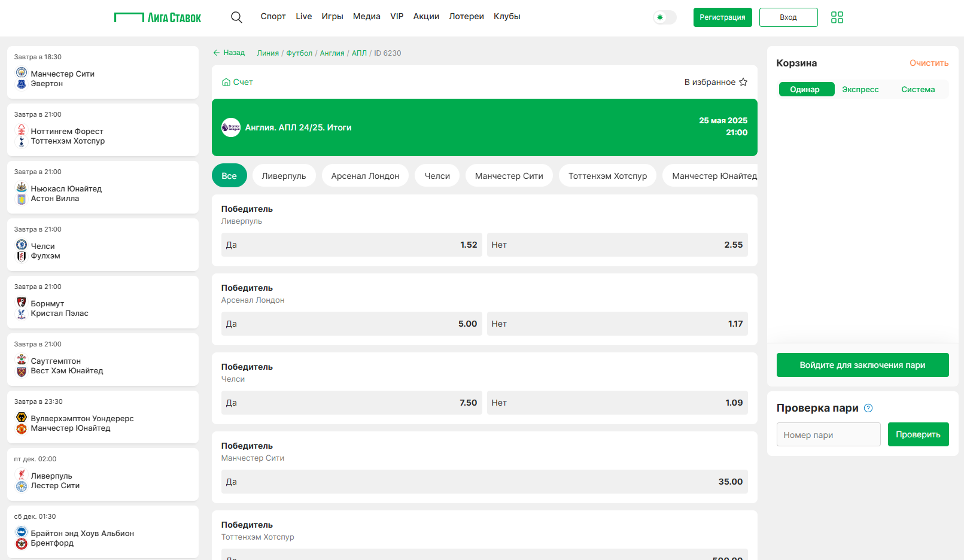The height and width of the screenshot is (560, 964).
Task: Click the favorites star icon
Action: click(x=743, y=82)
